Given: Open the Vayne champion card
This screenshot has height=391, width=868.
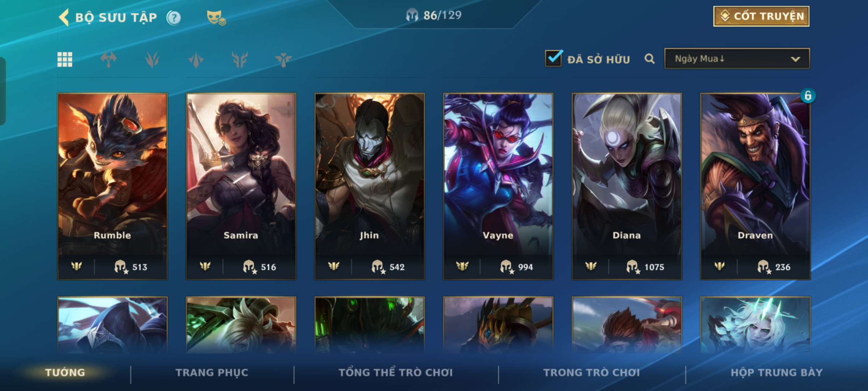Looking at the screenshot, I should [498, 186].
